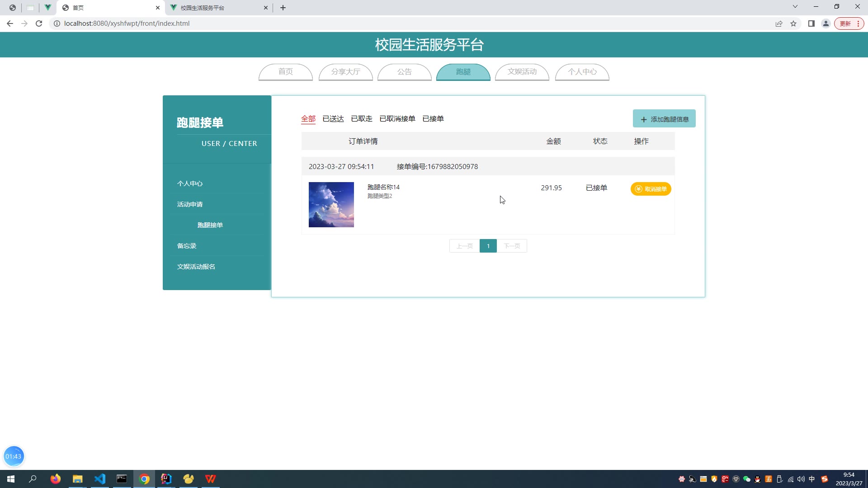The height and width of the screenshot is (488, 868).
Task: Open the 首页 navigation tab
Action: click(x=286, y=72)
